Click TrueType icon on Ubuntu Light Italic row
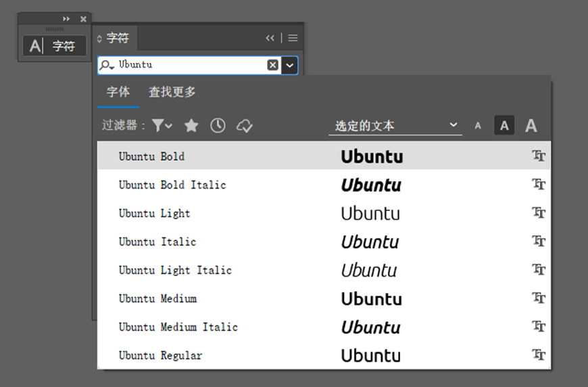This screenshot has width=588, height=387. coord(539,269)
